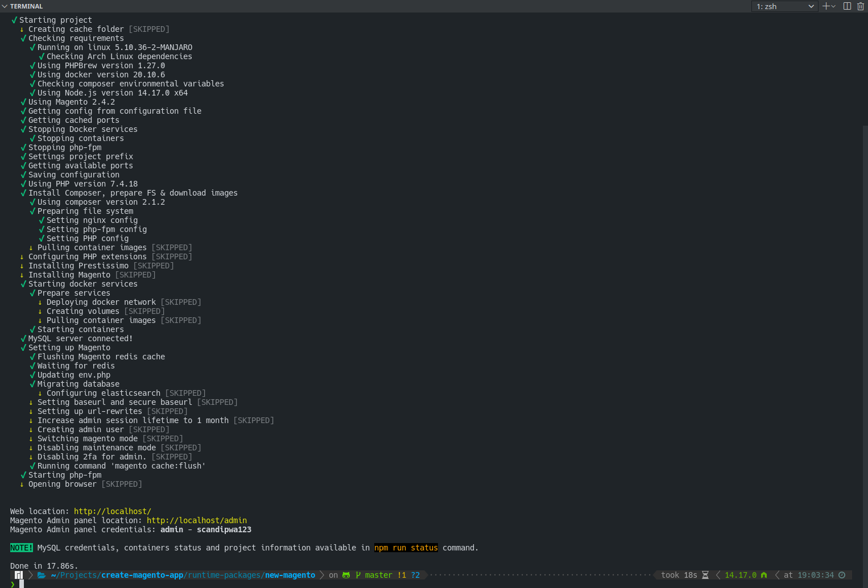Click the green 'NOTE!' badge
Viewport: 868px width, 588px height.
point(22,548)
